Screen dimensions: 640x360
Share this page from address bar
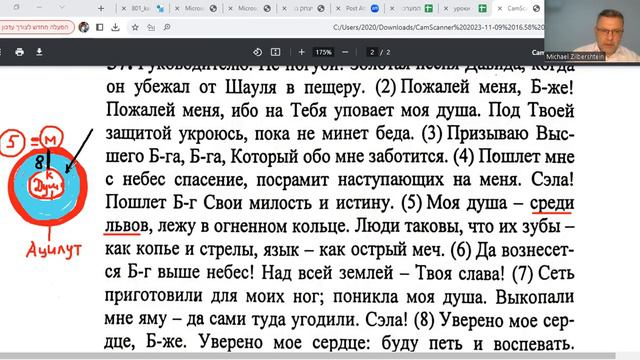click(151, 27)
